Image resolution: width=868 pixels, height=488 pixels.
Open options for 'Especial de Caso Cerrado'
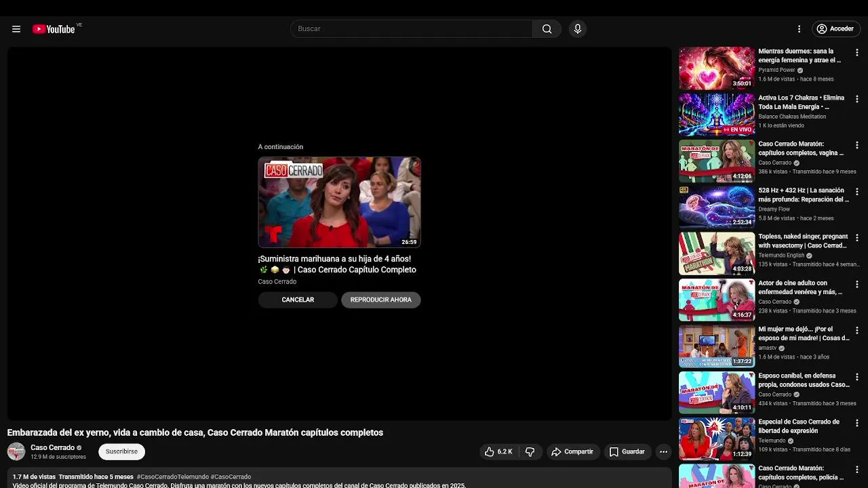857,423
